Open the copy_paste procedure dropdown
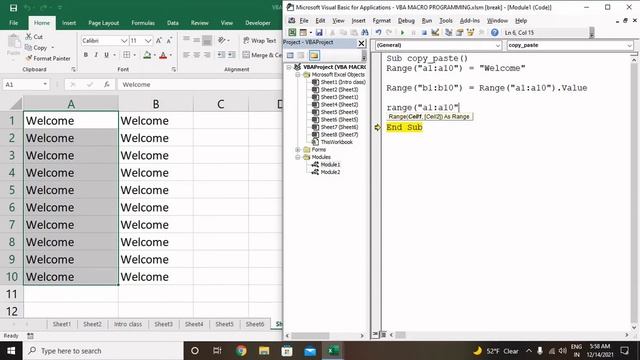The height and width of the screenshot is (360, 640). (630, 45)
